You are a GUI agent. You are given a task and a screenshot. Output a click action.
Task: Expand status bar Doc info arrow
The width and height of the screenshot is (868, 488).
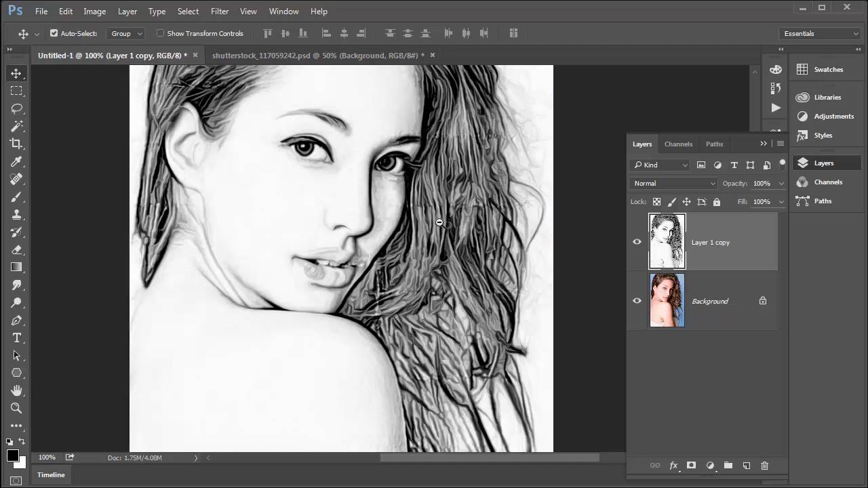click(195, 458)
